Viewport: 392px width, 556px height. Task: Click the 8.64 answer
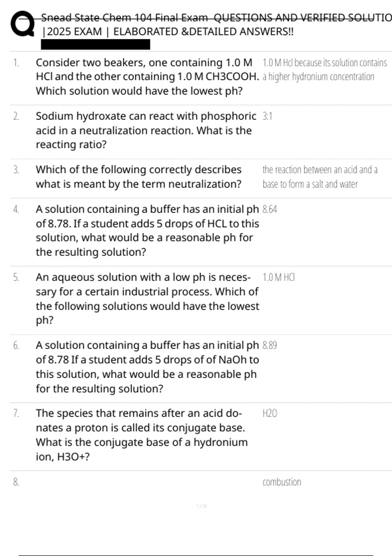[270, 209]
